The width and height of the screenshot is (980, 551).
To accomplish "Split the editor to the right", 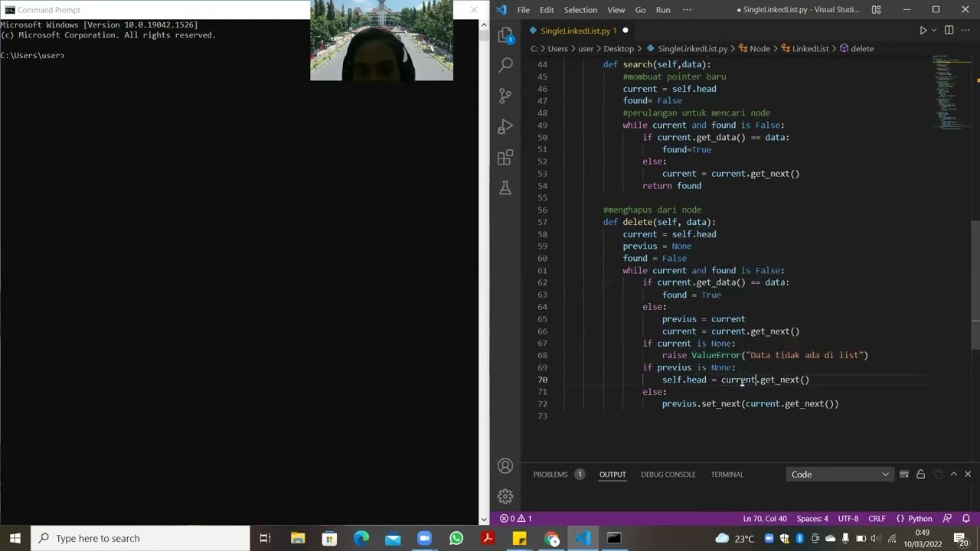I will (949, 31).
